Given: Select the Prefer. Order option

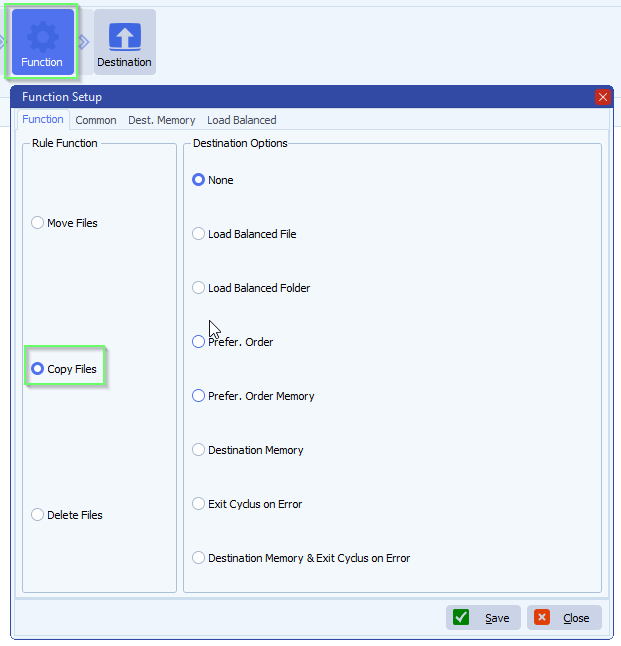Looking at the screenshot, I should pos(233,342).
